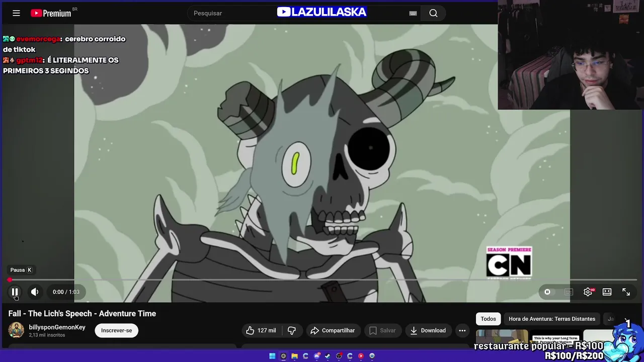Mute the video volume speaker icon

[35, 292]
